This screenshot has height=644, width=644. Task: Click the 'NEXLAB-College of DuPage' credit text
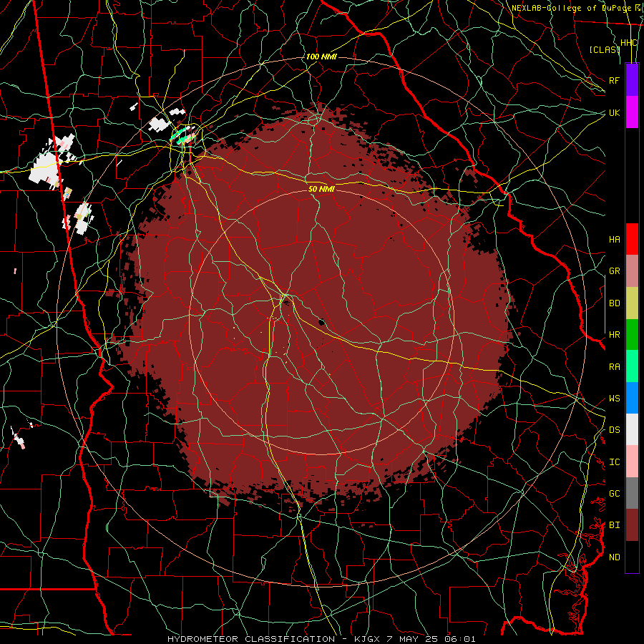[571, 8]
